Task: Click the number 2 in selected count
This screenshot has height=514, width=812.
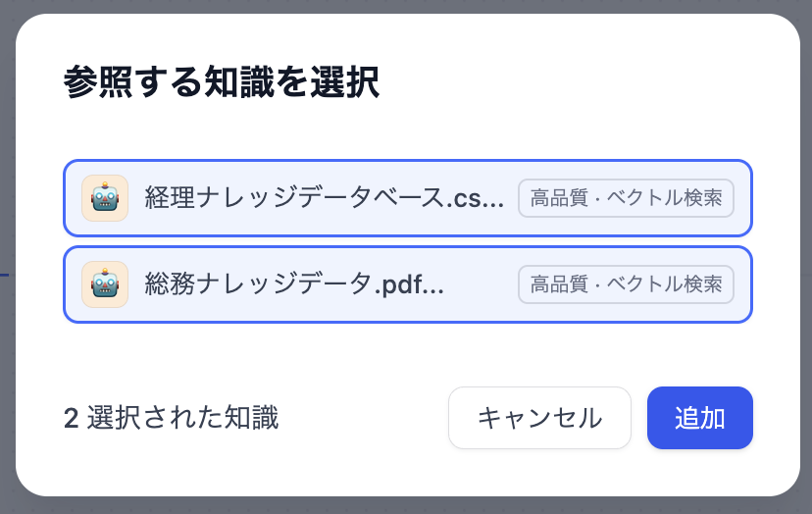Action: (x=71, y=419)
